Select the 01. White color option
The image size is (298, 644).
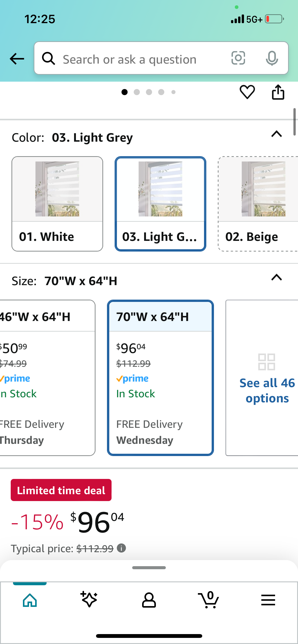[x=57, y=204]
